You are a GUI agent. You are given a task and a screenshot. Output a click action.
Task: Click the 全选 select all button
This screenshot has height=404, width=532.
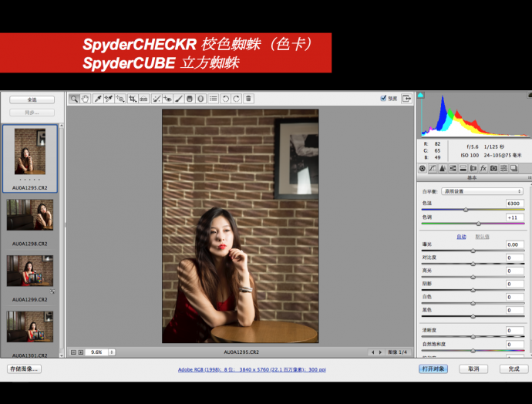click(32, 99)
